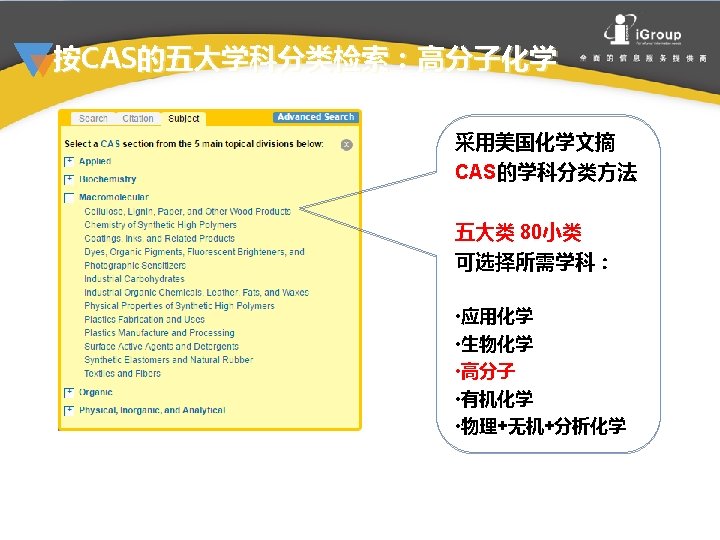Screen dimensions: 720x540
Task: Expand the Organic division
Action: tap(69, 392)
